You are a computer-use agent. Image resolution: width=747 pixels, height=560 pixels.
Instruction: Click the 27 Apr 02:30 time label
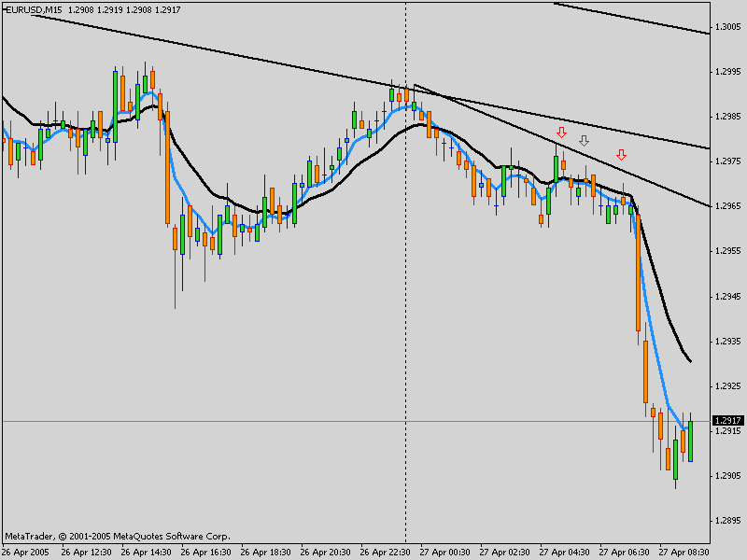click(504, 553)
